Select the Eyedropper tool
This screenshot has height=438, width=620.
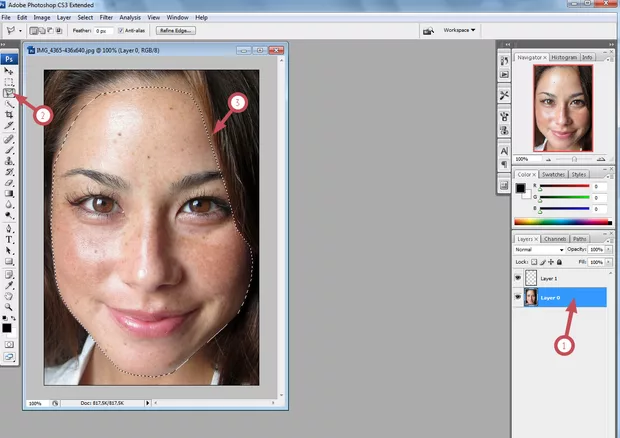(9, 285)
